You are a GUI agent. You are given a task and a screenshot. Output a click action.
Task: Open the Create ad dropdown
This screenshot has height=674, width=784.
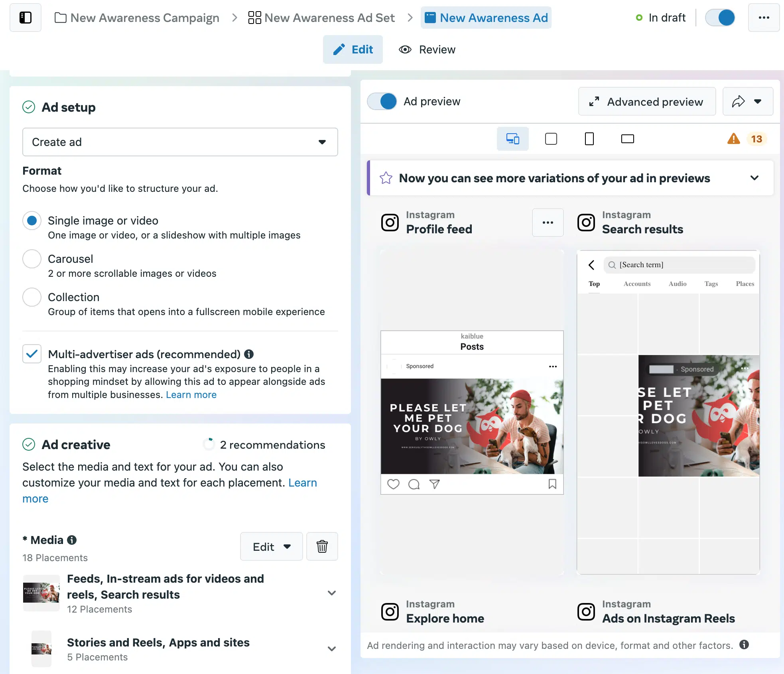[180, 142]
